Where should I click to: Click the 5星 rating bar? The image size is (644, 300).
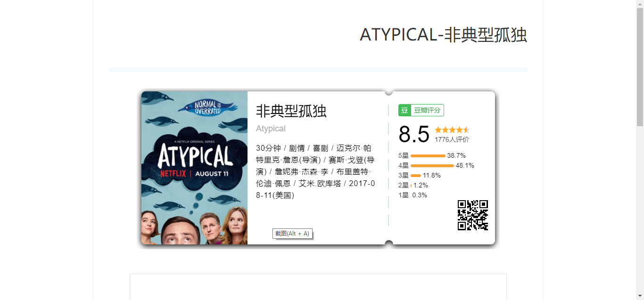428,155
